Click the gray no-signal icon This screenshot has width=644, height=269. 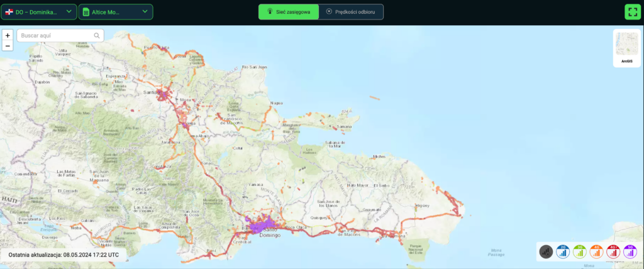546,252
